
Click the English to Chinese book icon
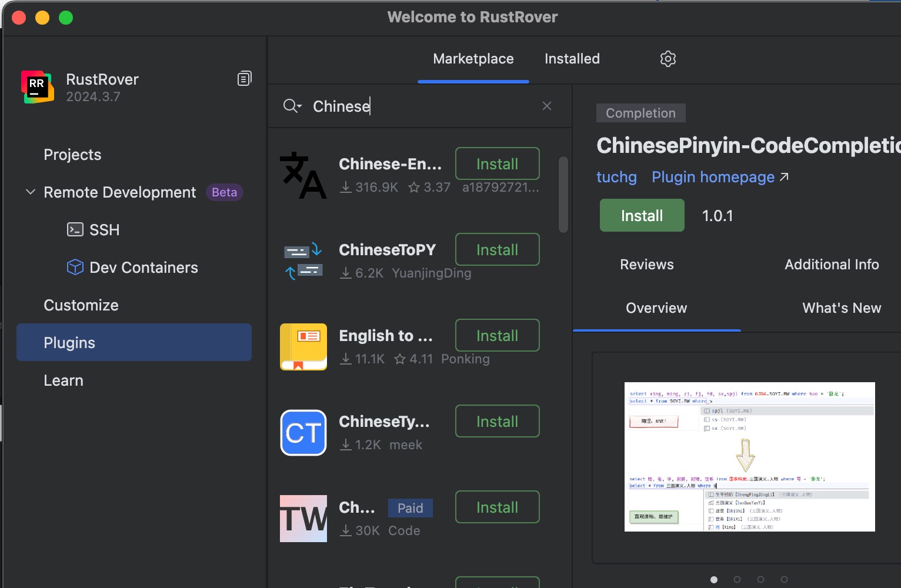303,347
